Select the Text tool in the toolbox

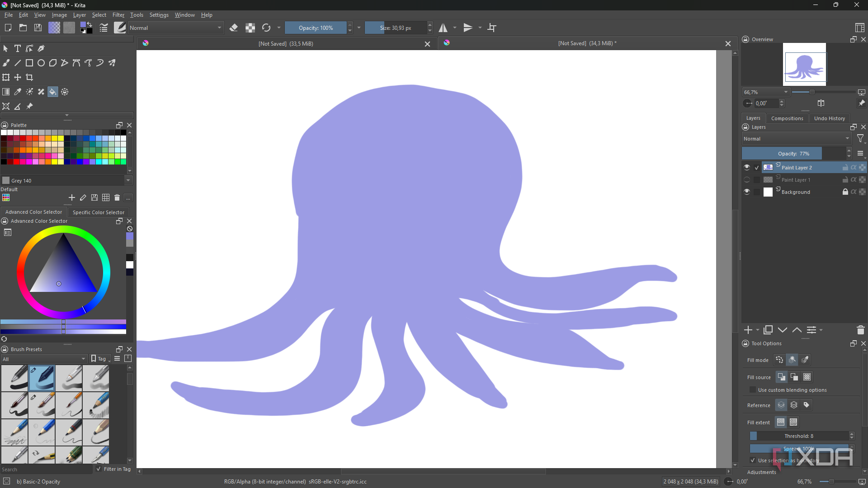(x=18, y=48)
